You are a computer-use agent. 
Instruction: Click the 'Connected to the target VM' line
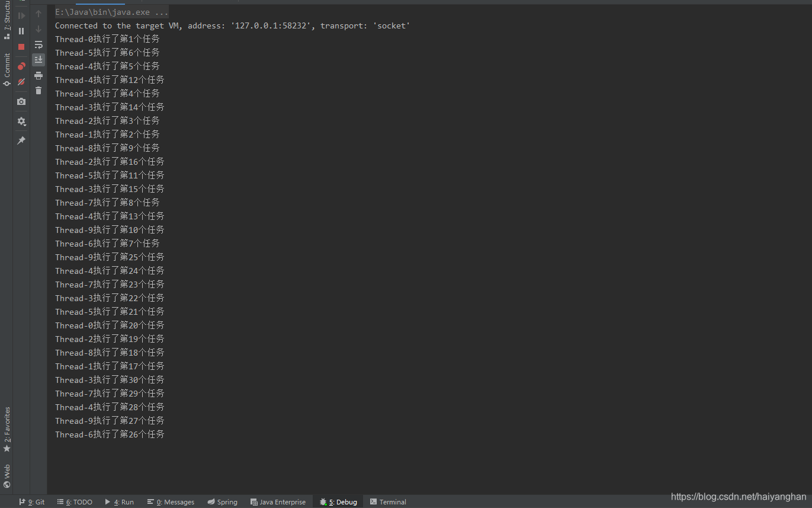(x=232, y=25)
